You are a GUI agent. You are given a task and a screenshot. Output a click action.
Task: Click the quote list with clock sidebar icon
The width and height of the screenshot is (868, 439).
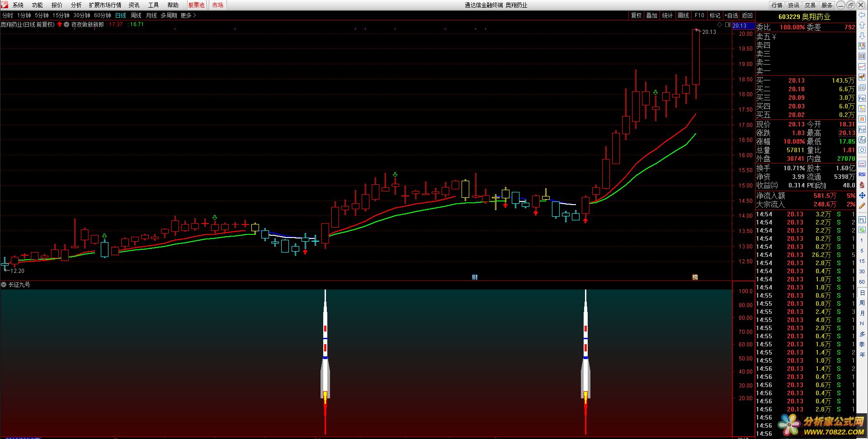tap(862, 46)
